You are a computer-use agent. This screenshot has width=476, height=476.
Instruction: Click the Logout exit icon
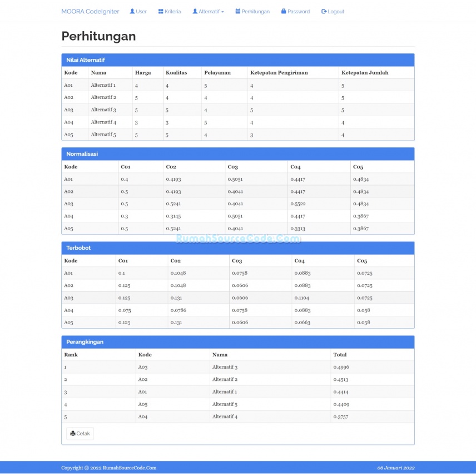(324, 11)
